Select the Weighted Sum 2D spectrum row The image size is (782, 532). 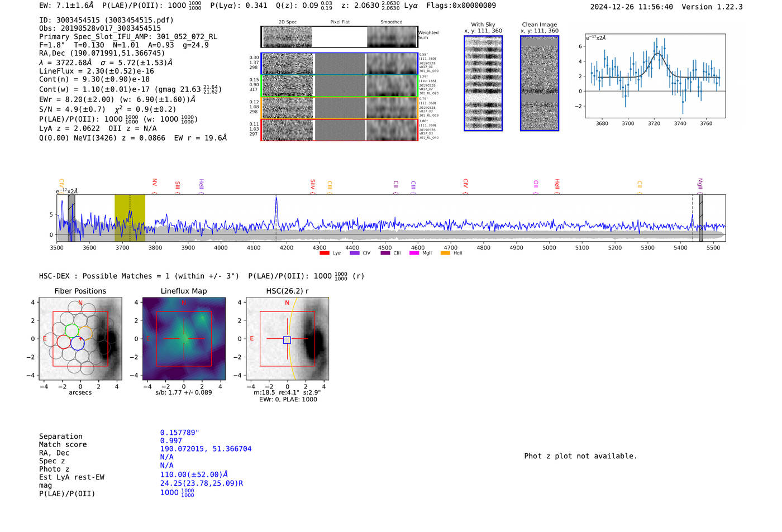pos(339,37)
